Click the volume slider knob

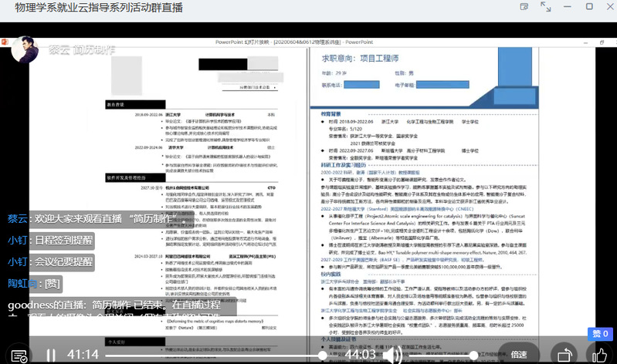click(473, 356)
